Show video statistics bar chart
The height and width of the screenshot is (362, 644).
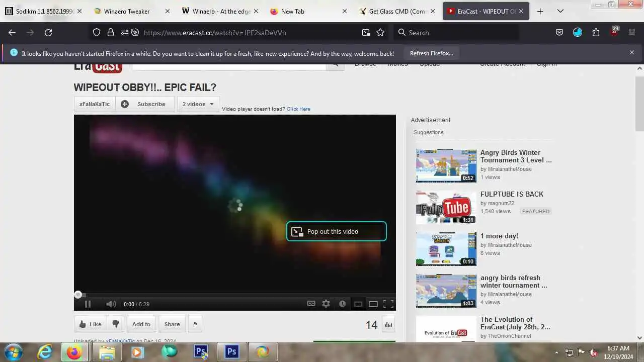click(388, 325)
